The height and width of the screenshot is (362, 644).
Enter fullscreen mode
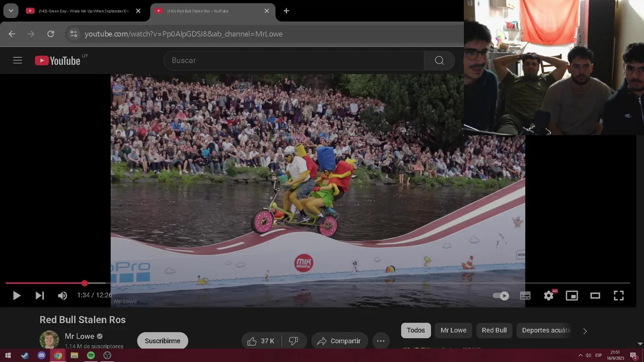[x=619, y=296]
